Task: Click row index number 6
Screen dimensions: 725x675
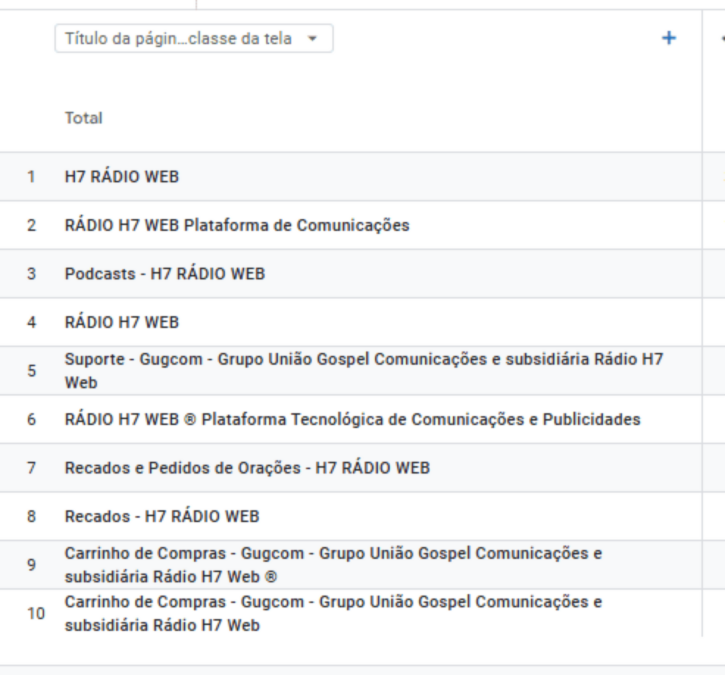Action: 31,419
